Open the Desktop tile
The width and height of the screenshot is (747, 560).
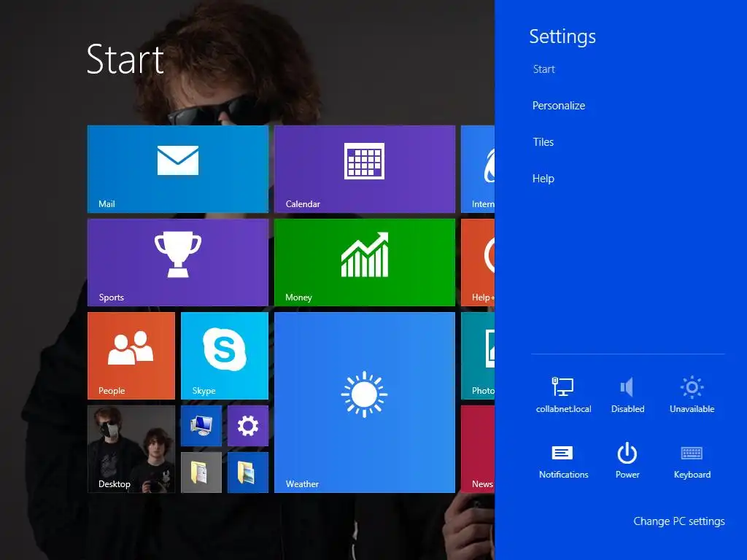coord(131,449)
